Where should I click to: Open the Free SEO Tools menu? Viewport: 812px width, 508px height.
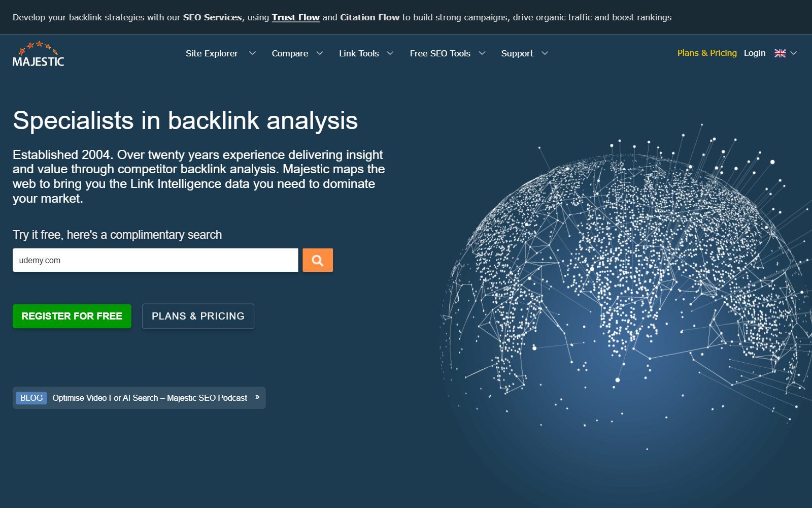tap(440, 53)
